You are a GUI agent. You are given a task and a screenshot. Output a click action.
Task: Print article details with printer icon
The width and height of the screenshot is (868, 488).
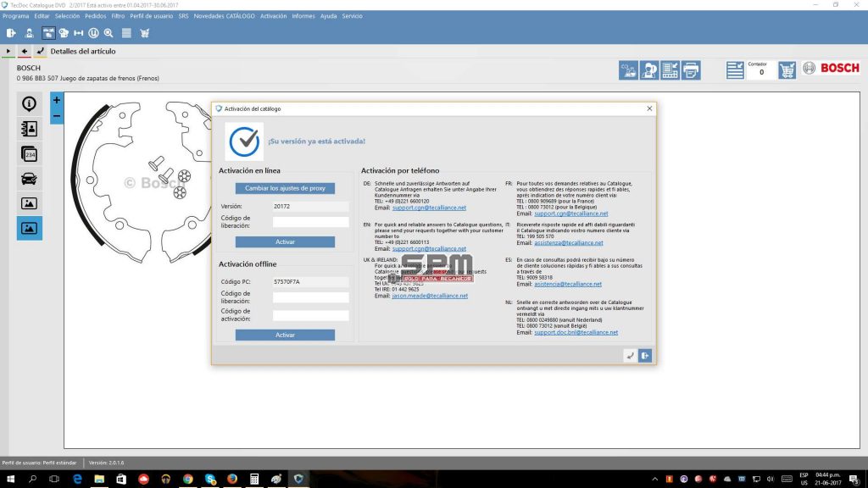(691, 70)
